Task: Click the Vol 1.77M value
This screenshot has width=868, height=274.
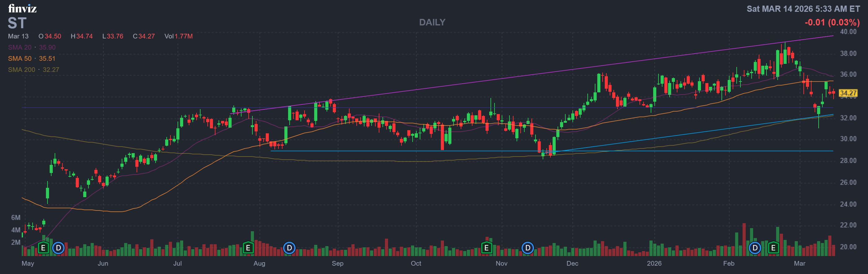Action: pyautogui.click(x=179, y=36)
